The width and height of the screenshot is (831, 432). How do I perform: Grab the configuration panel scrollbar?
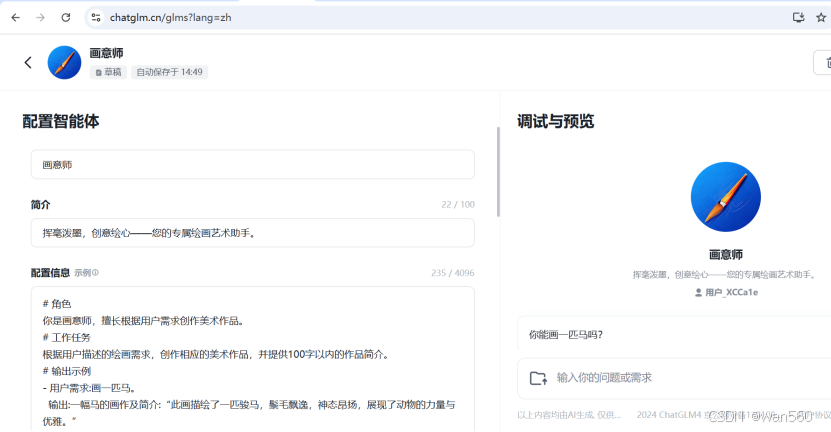(498, 172)
